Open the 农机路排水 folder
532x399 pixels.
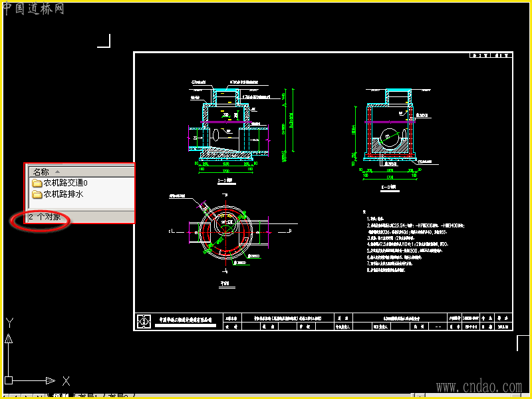pyautogui.click(x=65, y=194)
